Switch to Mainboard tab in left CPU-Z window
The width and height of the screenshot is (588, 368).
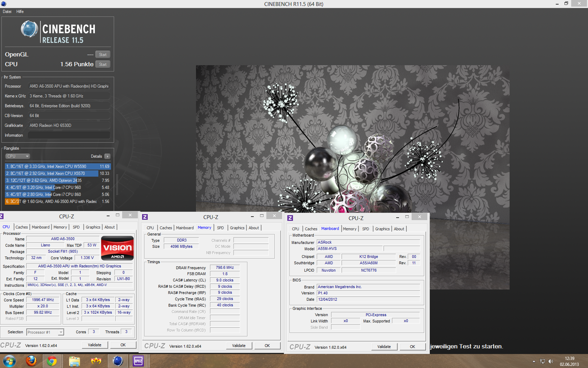(41, 227)
